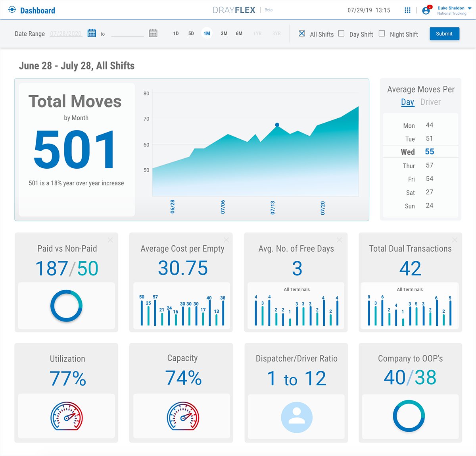Screen dimensions: 476x456
Task: Select the 1M range option
Action: (x=207, y=34)
